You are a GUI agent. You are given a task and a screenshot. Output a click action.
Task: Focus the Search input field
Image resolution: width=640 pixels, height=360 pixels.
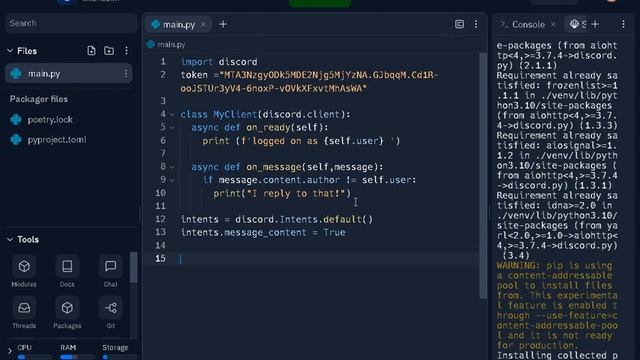click(x=71, y=23)
